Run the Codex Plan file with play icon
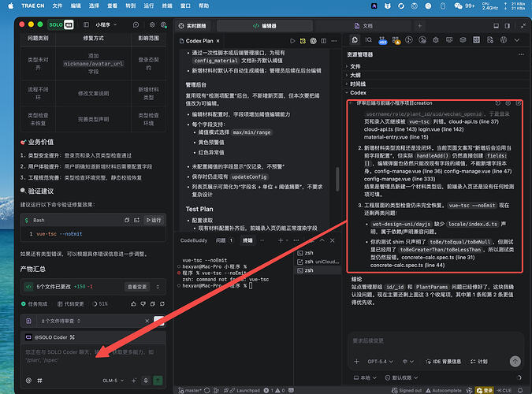The height and width of the screenshot is (394, 532). (292, 41)
